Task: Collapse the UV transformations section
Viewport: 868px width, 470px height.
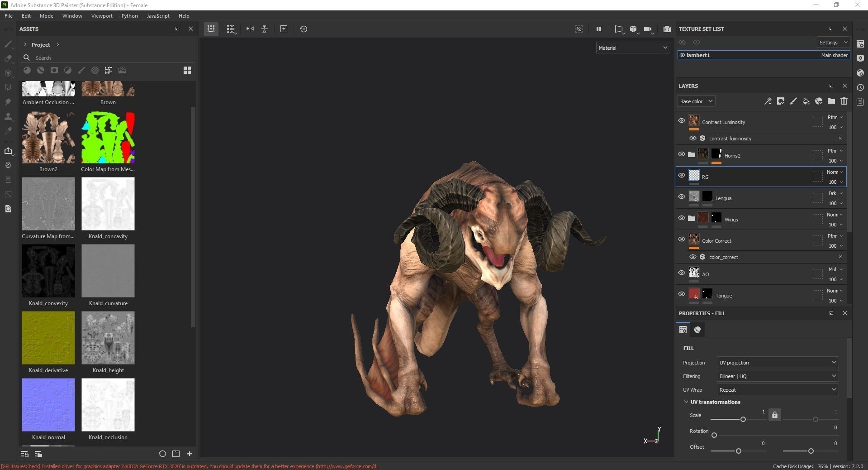Action: [686, 402]
